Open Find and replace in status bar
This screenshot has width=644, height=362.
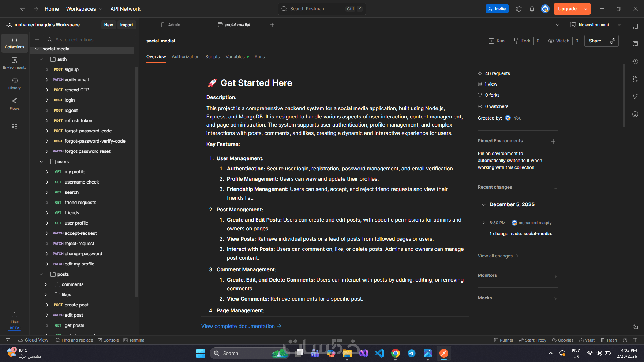coord(74,340)
